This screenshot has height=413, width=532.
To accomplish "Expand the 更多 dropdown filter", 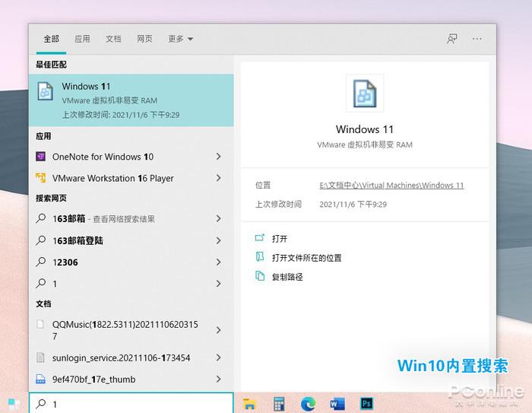I will [x=181, y=39].
